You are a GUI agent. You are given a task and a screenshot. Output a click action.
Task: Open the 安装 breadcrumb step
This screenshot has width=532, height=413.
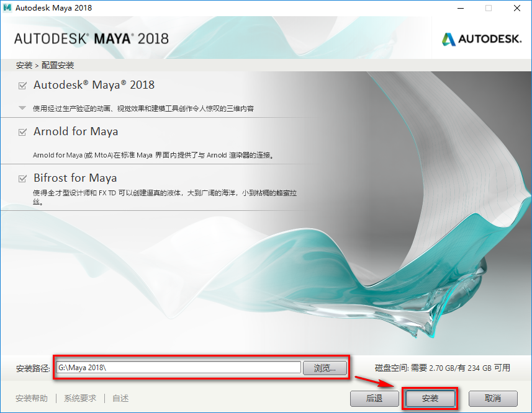[x=24, y=65]
